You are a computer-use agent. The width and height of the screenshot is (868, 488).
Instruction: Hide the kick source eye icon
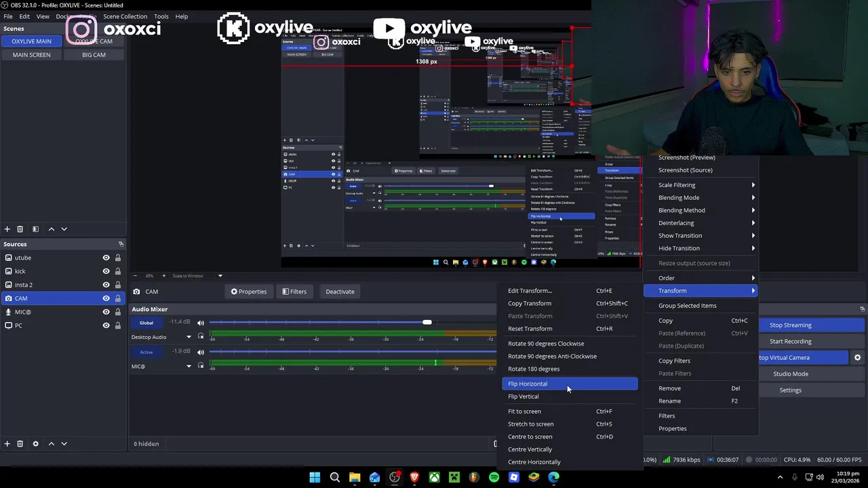click(106, 271)
